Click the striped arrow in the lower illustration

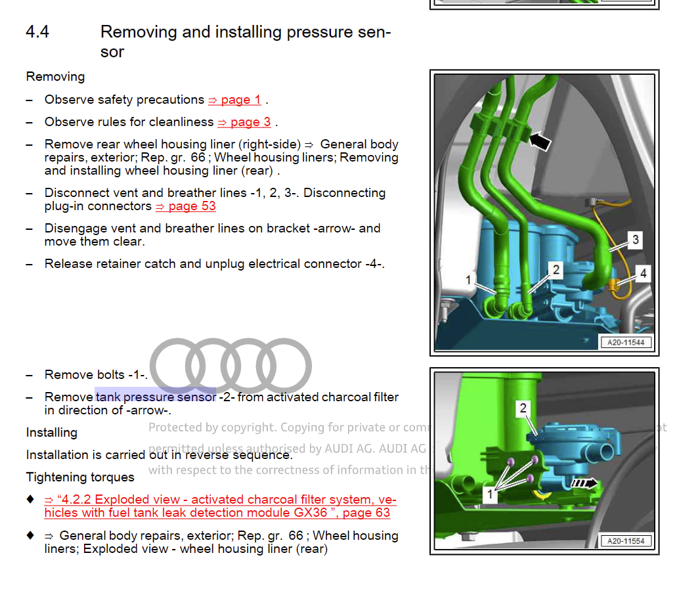[x=584, y=483]
